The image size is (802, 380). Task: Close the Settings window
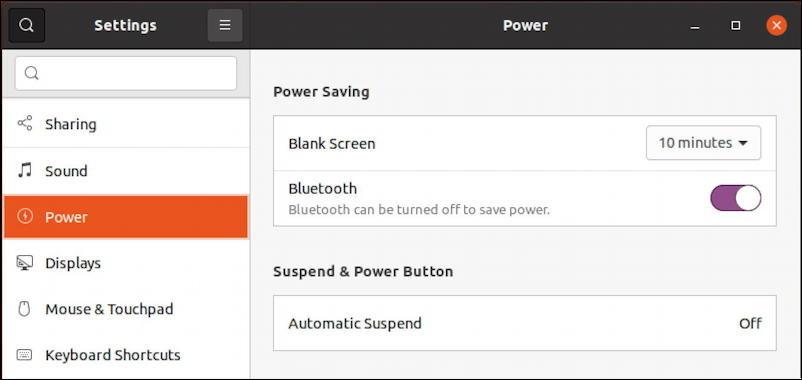pyautogui.click(x=776, y=26)
